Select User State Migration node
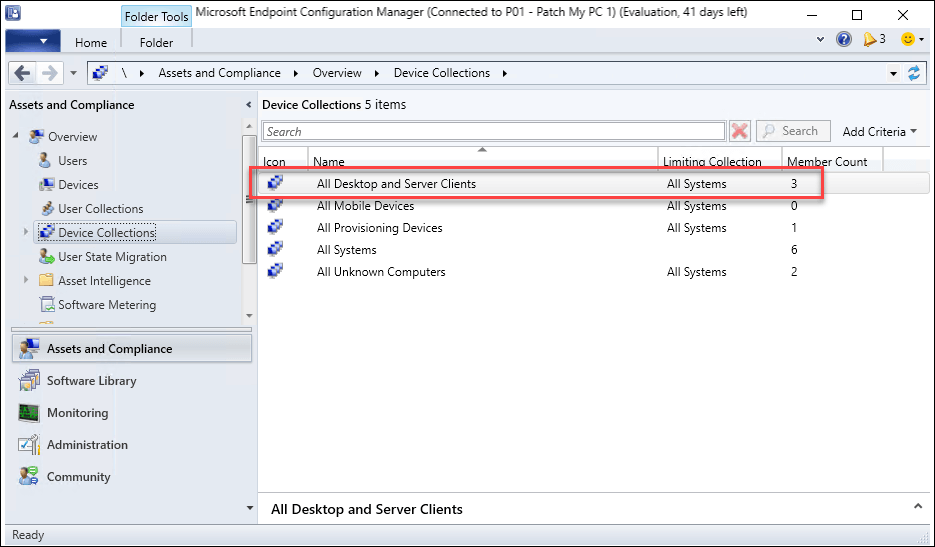Viewport: 935px width, 547px height. coord(112,256)
